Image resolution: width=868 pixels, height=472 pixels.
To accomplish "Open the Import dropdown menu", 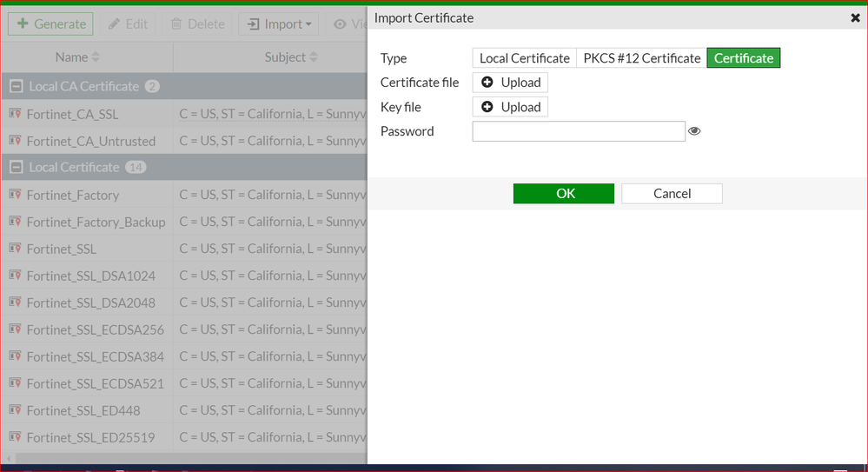I will [279, 24].
